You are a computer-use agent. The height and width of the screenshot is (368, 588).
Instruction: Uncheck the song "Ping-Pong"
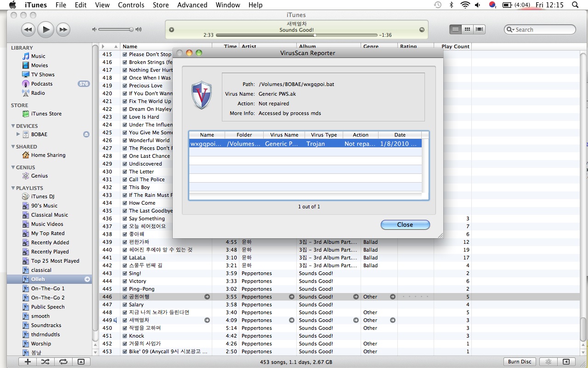pos(124,289)
